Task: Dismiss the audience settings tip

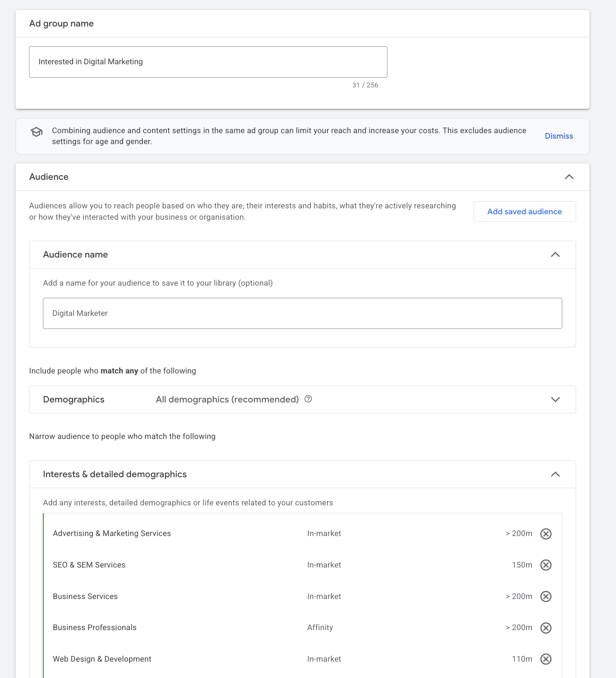Action: tap(559, 136)
